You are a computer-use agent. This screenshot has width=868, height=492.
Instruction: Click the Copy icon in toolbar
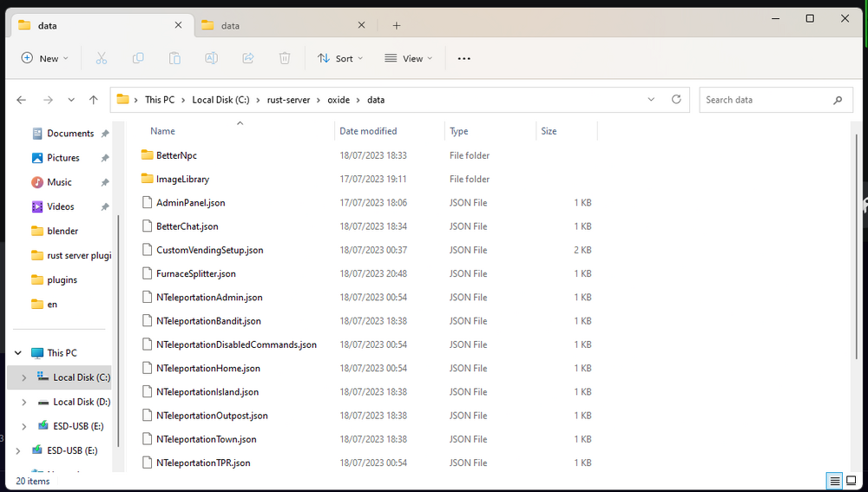138,58
